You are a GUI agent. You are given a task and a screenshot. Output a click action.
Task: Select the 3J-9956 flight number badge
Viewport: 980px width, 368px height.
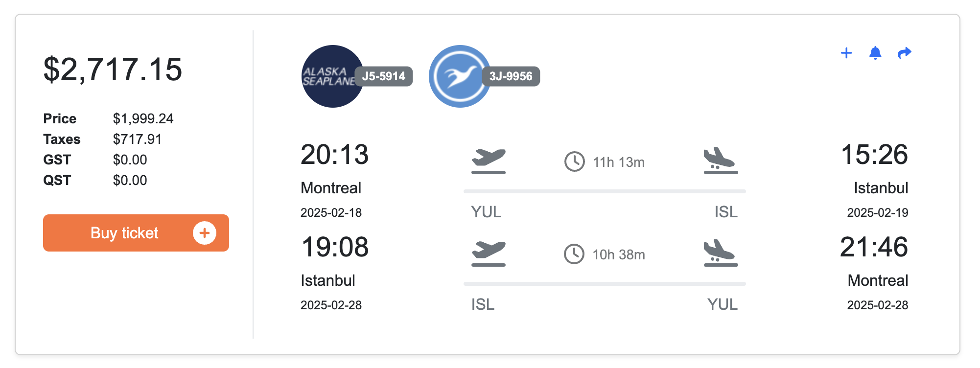point(511,76)
